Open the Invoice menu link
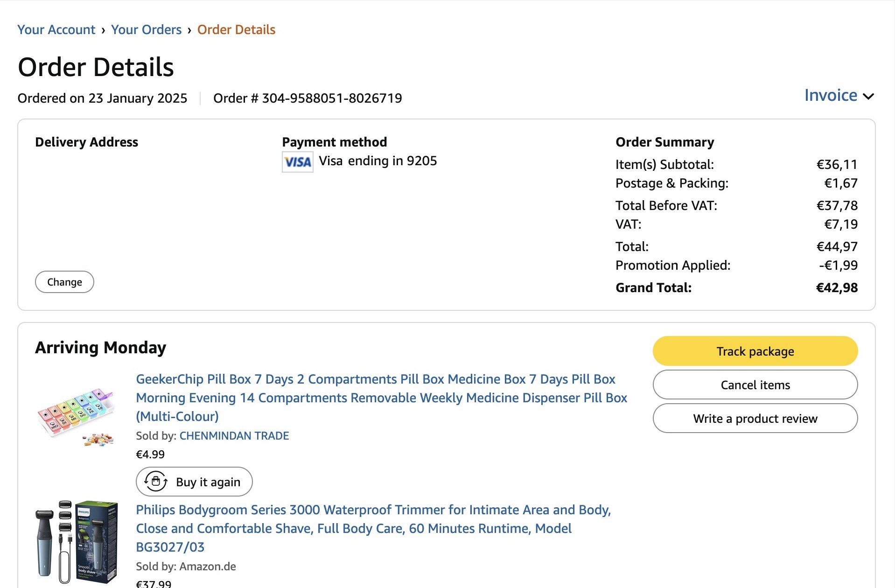Screen dimensions: 895x588 point(831,95)
